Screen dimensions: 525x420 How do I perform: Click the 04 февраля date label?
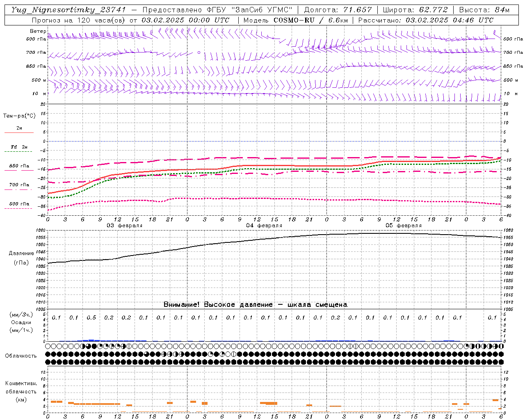tap(264, 226)
